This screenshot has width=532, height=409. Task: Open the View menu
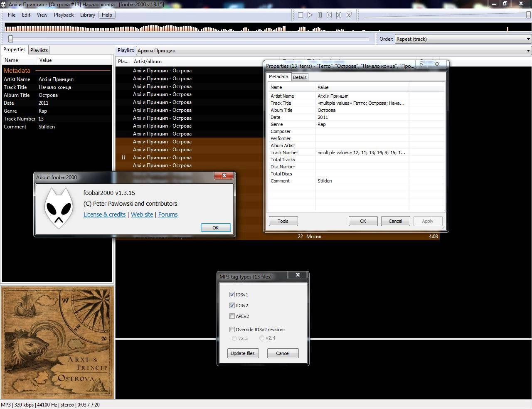tap(42, 15)
